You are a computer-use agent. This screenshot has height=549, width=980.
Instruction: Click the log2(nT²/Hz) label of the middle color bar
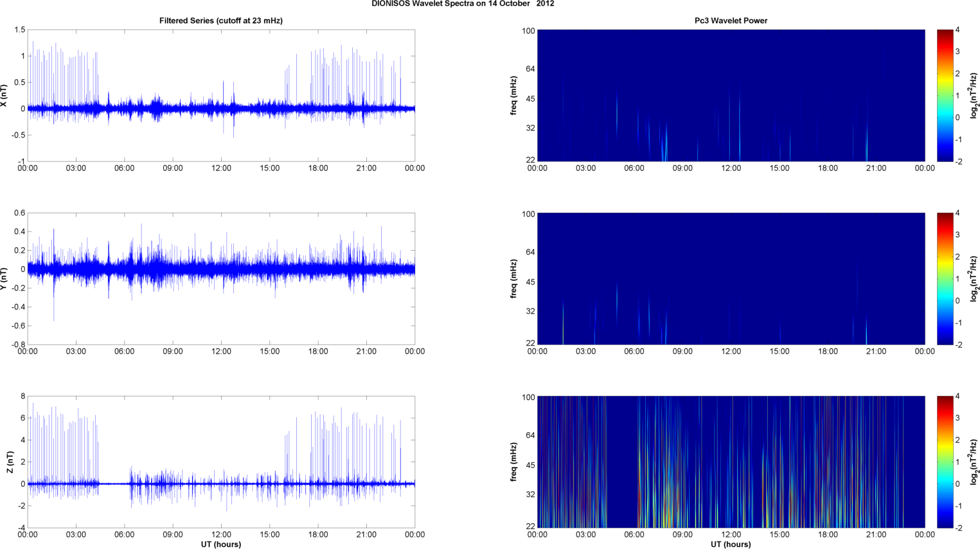click(974, 279)
